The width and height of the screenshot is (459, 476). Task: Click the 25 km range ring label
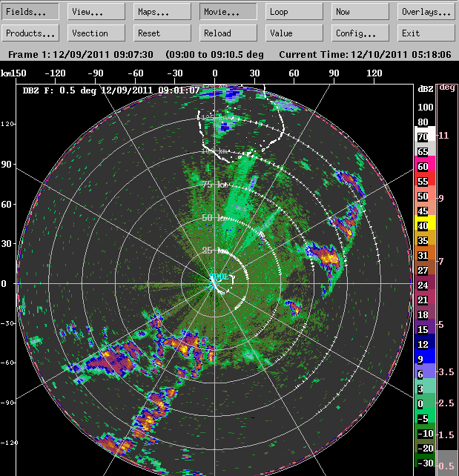(214, 251)
